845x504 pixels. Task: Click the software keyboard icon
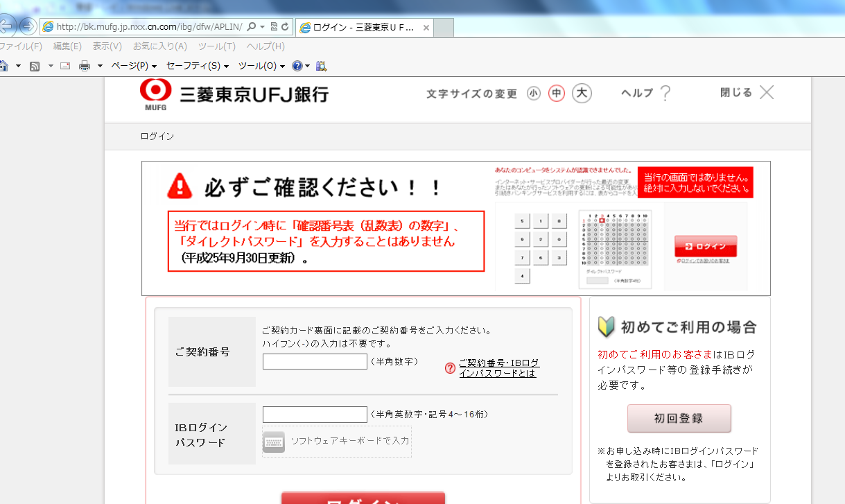(274, 441)
